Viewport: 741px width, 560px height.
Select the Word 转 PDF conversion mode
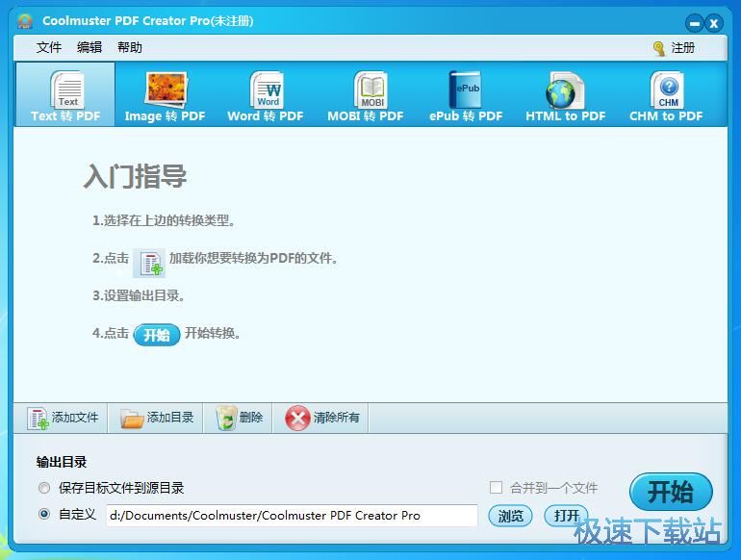point(265,95)
